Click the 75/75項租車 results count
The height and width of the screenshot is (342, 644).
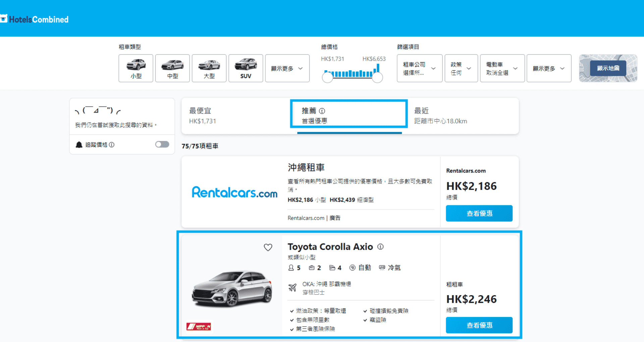click(200, 146)
